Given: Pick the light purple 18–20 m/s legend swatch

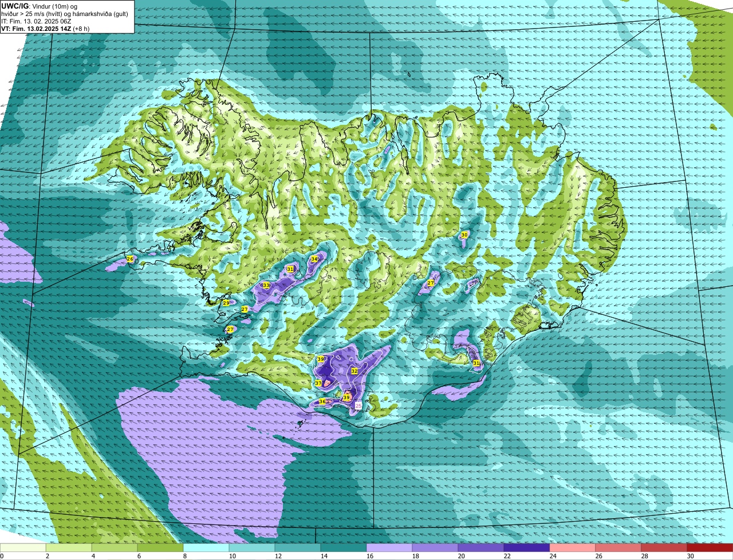Looking at the screenshot, I should tap(435, 547).
